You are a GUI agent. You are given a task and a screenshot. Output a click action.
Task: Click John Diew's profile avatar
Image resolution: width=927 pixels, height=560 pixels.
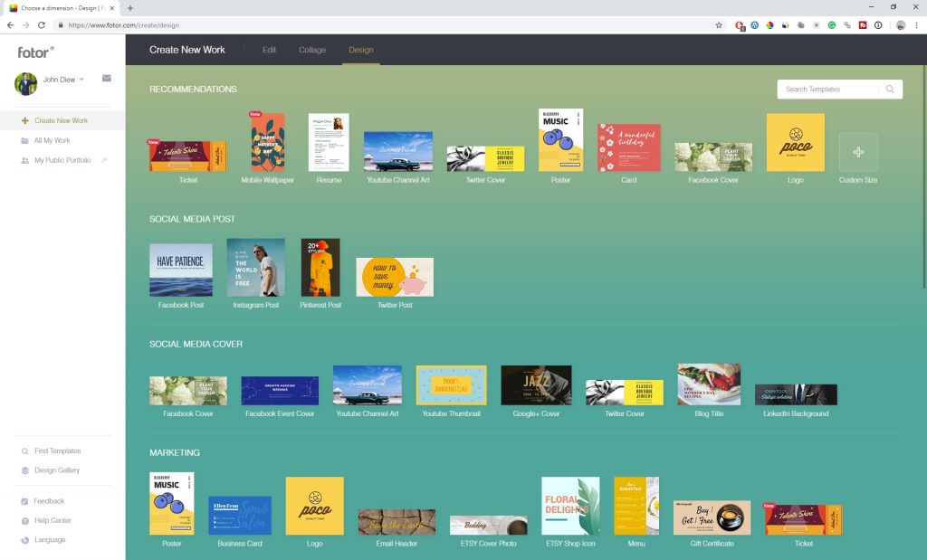pos(25,83)
